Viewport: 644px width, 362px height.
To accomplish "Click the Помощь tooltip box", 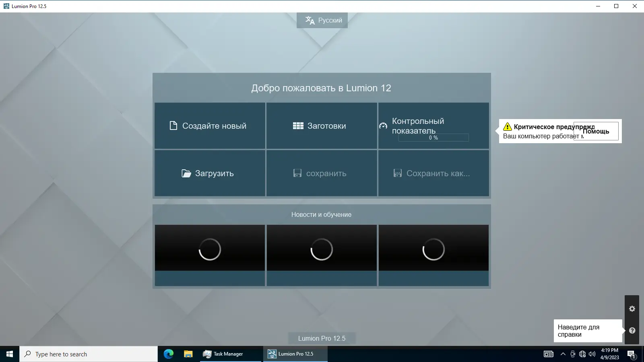I will click(x=596, y=131).
